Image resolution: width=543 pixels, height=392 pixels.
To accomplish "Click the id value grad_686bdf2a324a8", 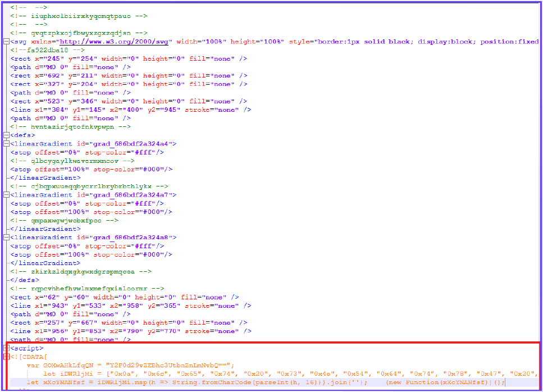I will point(130,238).
